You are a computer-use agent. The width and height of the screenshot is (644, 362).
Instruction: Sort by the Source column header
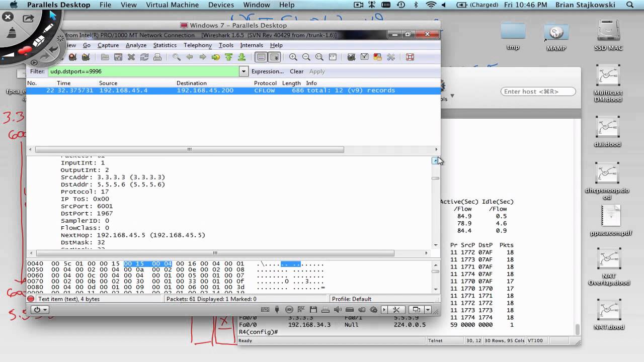108,83
